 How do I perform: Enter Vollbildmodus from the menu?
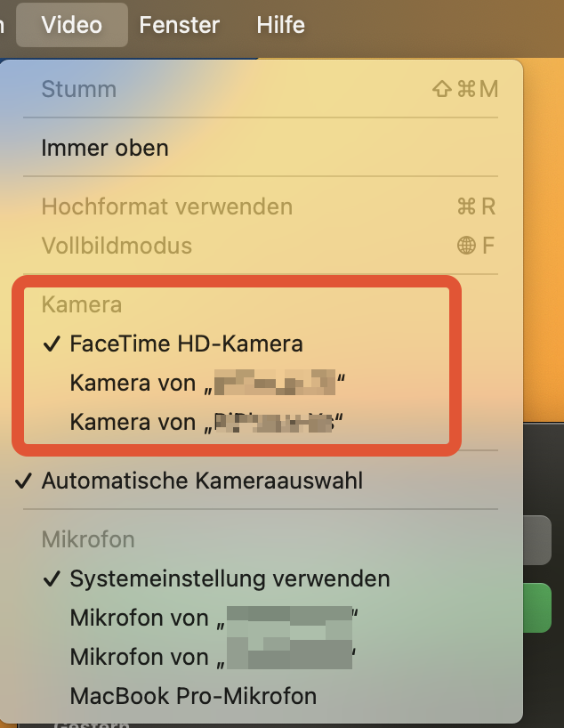117,246
